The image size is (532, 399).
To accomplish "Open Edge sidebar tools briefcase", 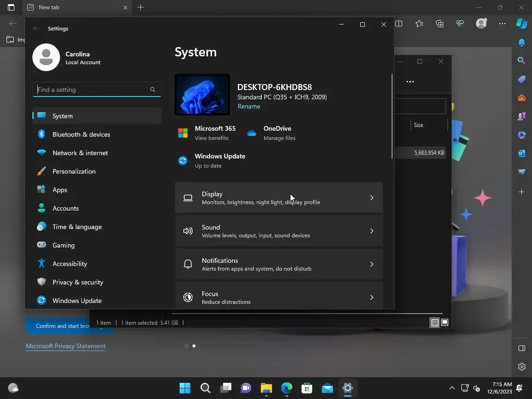I will (x=522, y=98).
